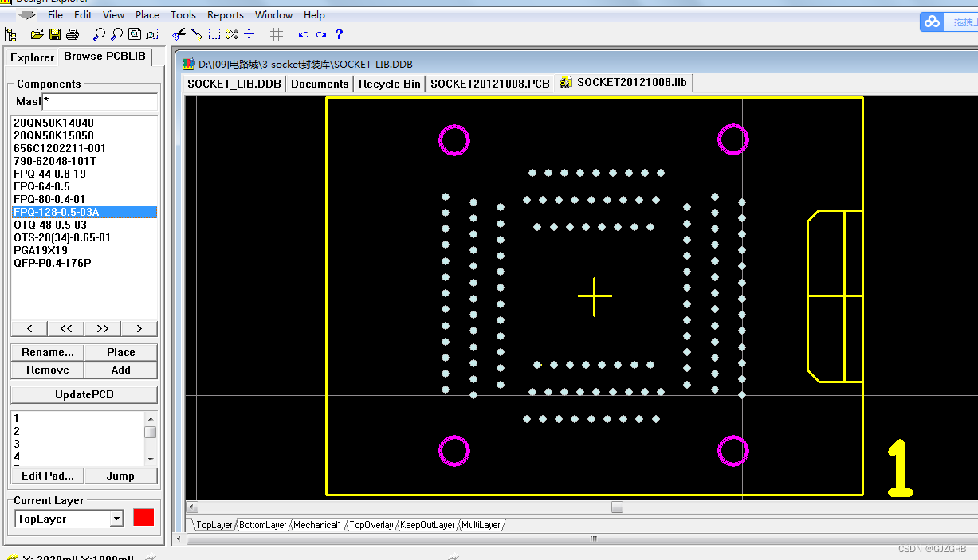Image resolution: width=978 pixels, height=560 pixels.
Task: Click the Add button
Action: point(121,370)
